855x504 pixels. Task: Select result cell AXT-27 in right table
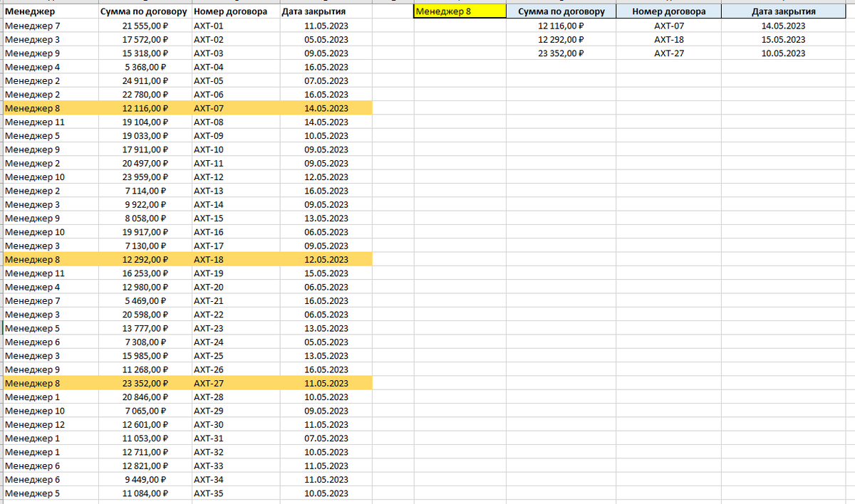[669, 53]
